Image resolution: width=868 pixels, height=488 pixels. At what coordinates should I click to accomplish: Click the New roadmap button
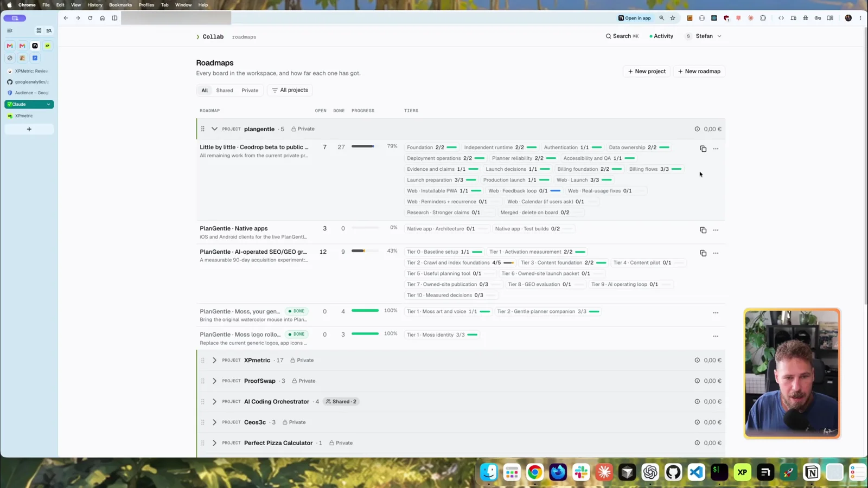[699, 72]
